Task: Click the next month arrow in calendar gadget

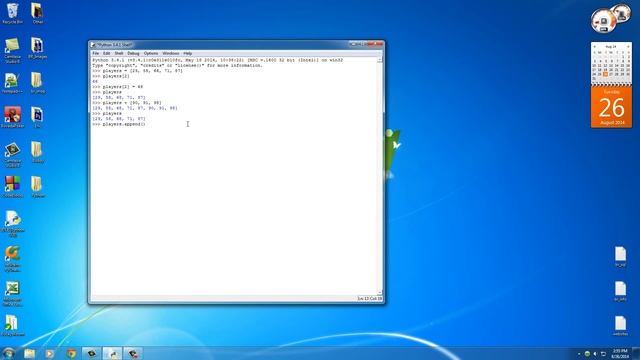Action: pyautogui.click(x=628, y=47)
